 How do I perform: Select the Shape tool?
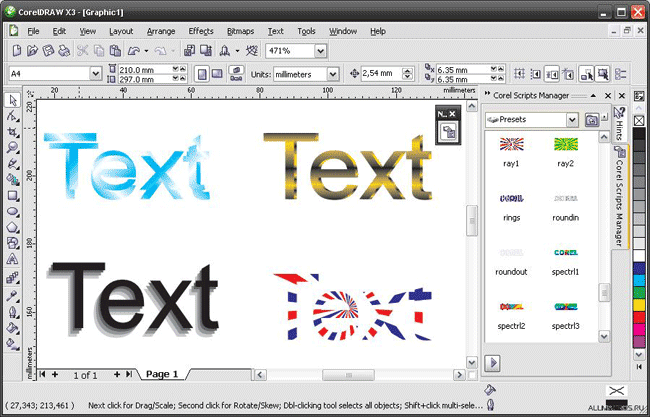pyautogui.click(x=12, y=116)
